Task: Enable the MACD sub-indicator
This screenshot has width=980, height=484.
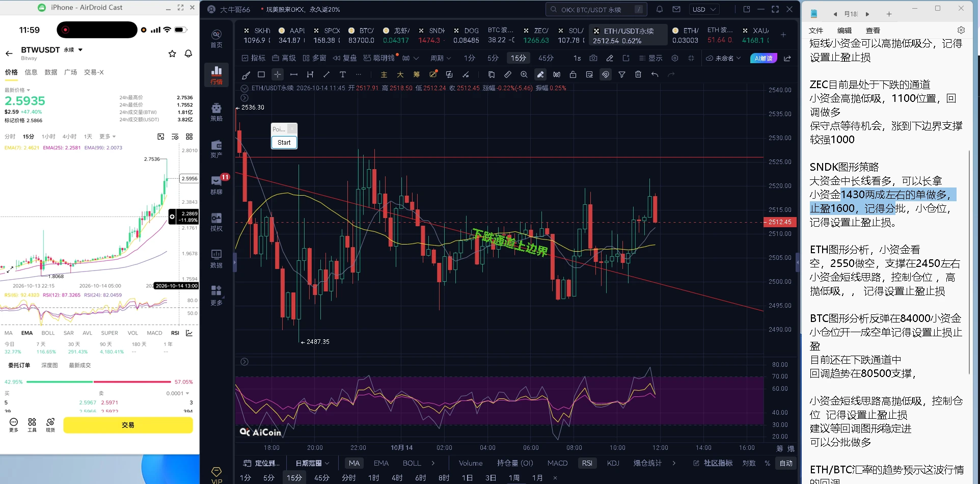Action: pos(557,463)
